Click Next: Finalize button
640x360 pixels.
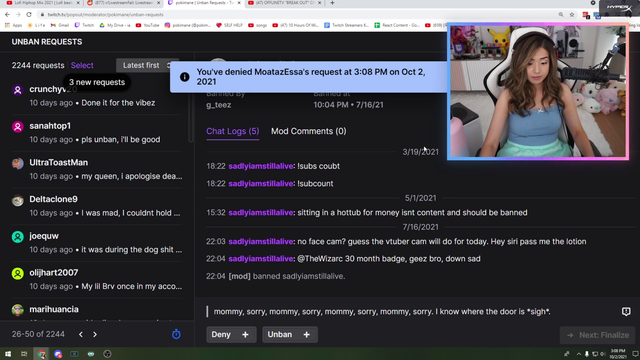coord(598,335)
